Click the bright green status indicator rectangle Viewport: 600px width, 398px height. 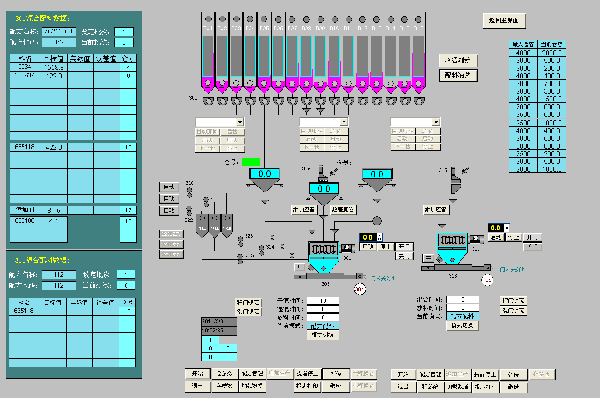251,162
